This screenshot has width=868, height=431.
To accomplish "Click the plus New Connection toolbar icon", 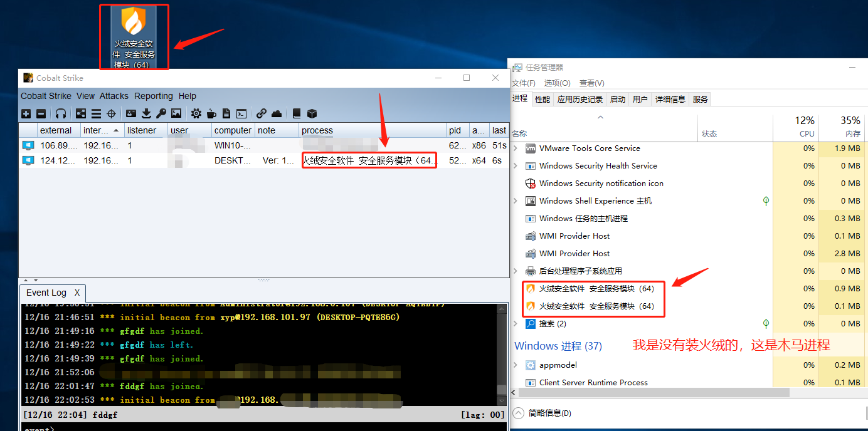I will click(26, 113).
